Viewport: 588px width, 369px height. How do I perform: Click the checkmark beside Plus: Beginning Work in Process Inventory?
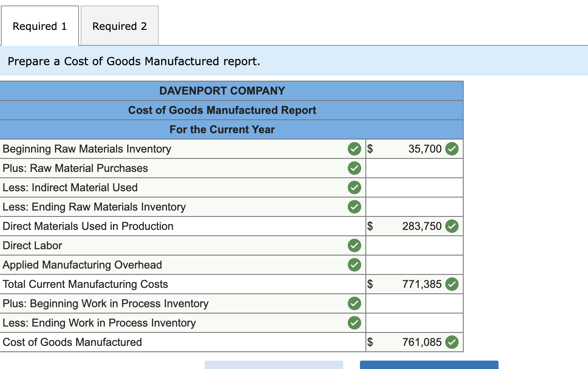[354, 303]
